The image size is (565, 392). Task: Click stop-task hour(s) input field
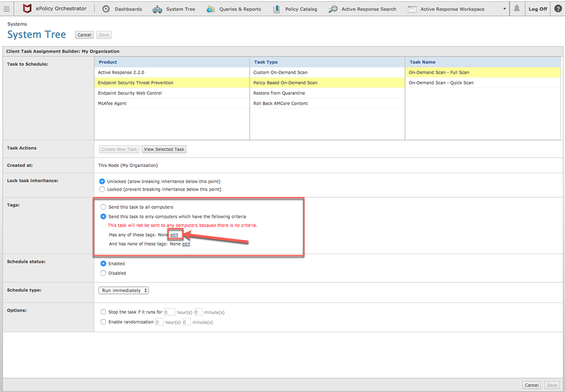pos(169,312)
